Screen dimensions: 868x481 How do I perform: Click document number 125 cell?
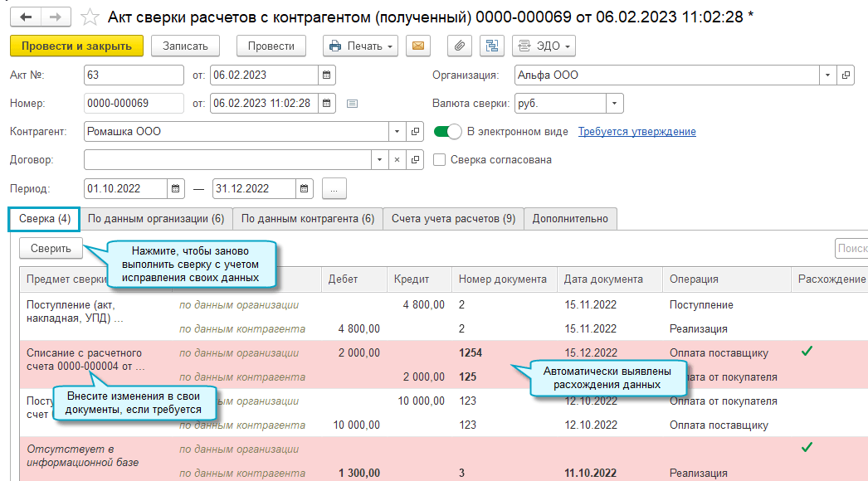tap(468, 377)
